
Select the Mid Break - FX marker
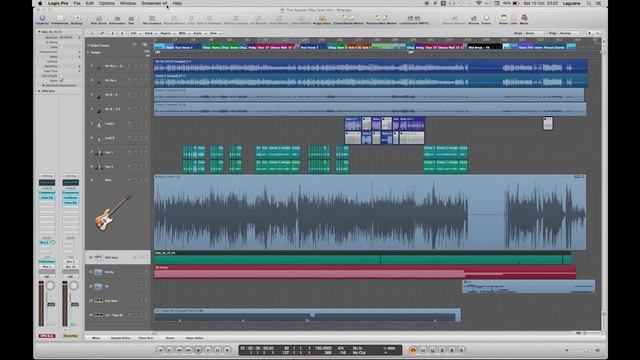[484, 47]
